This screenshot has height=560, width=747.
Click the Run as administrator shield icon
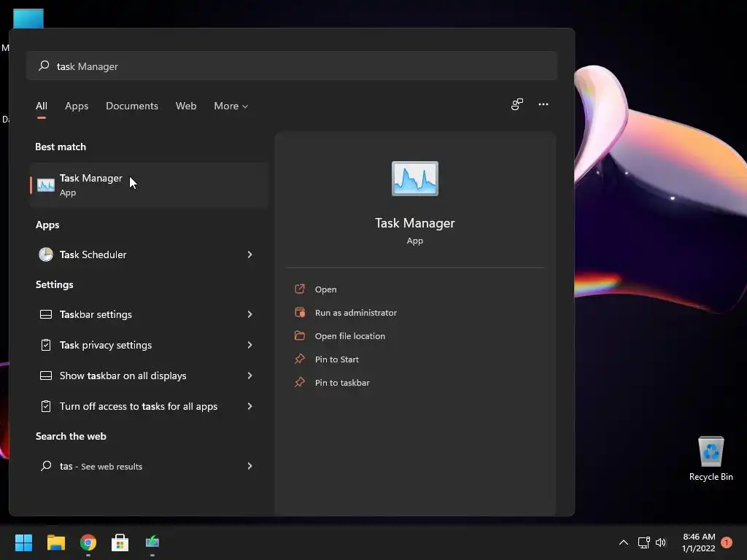(x=300, y=312)
